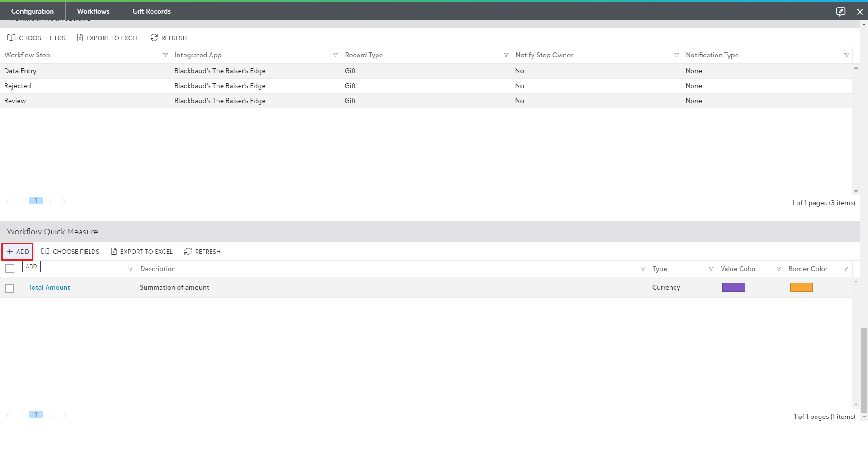This screenshot has width=868, height=469.
Task: Open the Total Amount quick measure link
Action: coord(49,287)
